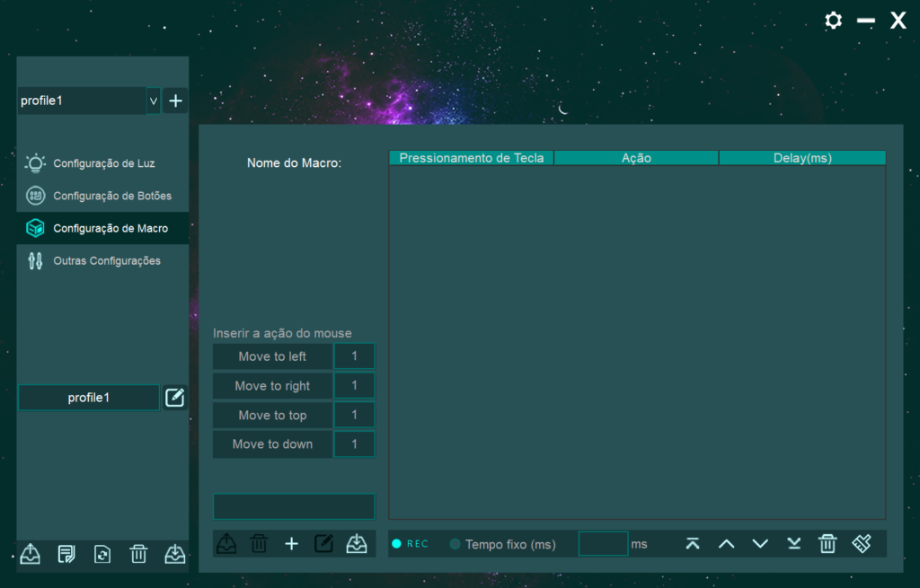
Task: Switch to Configuração de Botões
Action: 111,196
